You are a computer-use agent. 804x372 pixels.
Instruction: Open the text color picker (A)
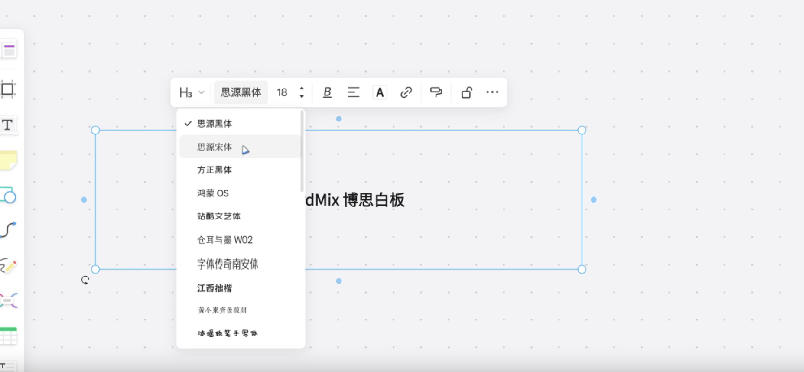(x=380, y=92)
